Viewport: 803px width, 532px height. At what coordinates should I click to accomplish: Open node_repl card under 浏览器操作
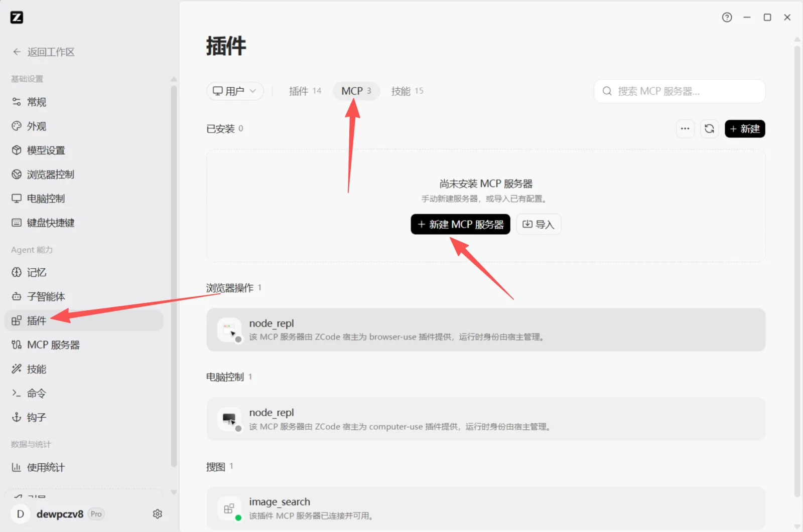pyautogui.click(x=486, y=329)
